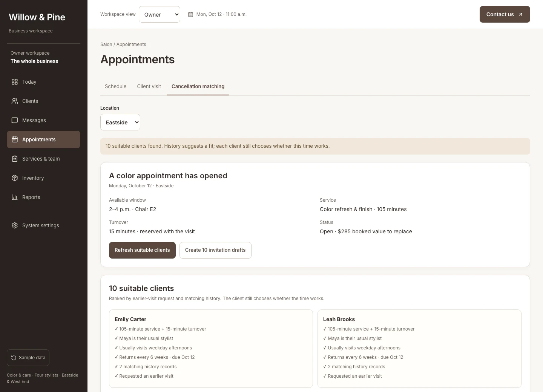
Task: Click the Services & team clipboard icon
Action: pos(15,159)
